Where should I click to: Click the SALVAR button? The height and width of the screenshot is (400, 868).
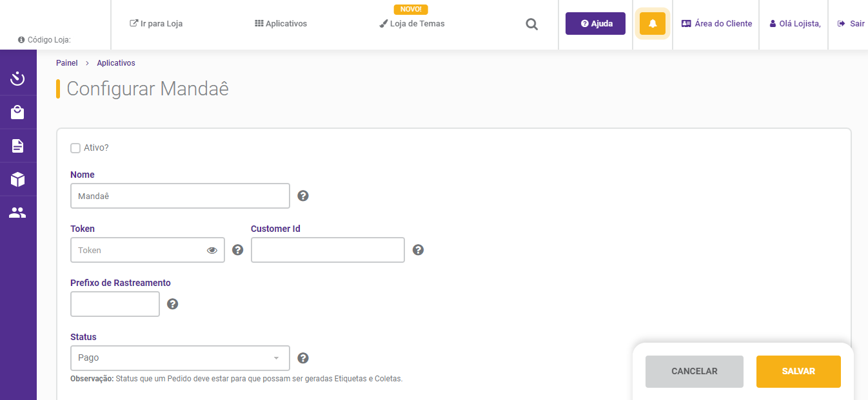(798, 372)
